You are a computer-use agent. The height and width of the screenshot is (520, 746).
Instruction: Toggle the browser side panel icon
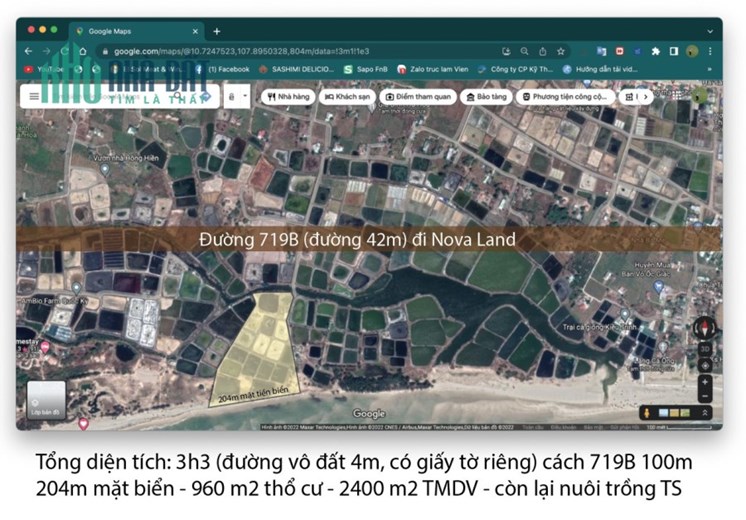(x=674, y=51)
